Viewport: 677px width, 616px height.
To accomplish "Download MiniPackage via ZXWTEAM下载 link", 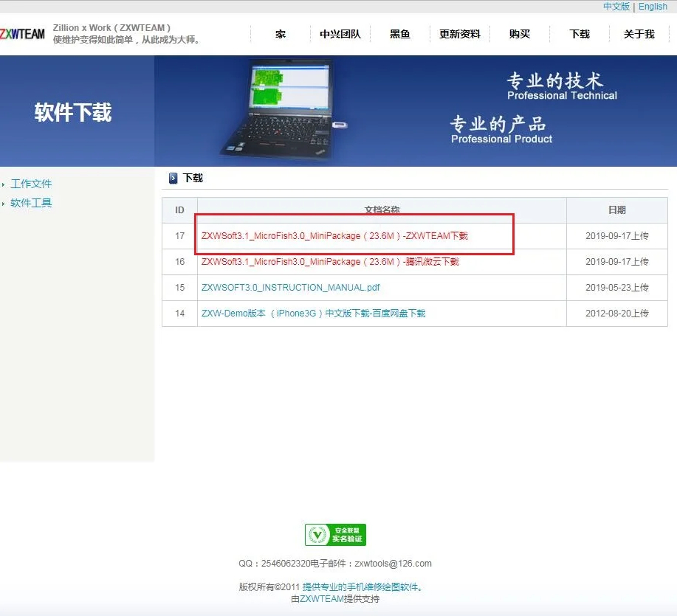I will (334, 236).
